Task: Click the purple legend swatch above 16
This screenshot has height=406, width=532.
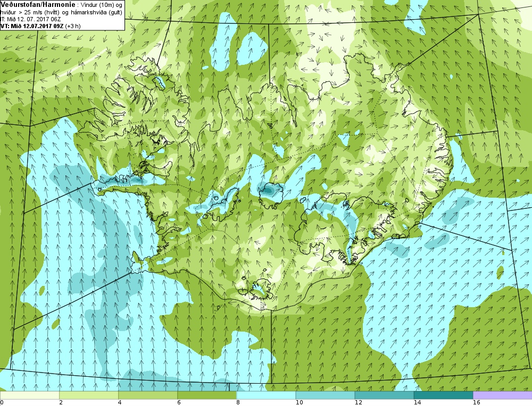Action: pyautogui.click(x=503, y=395)
